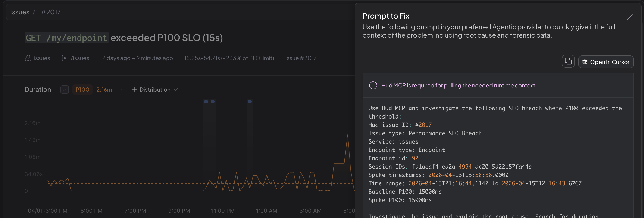Click a blue dot marker above the chart
The image size is (644, 218).
click(206, 102)
